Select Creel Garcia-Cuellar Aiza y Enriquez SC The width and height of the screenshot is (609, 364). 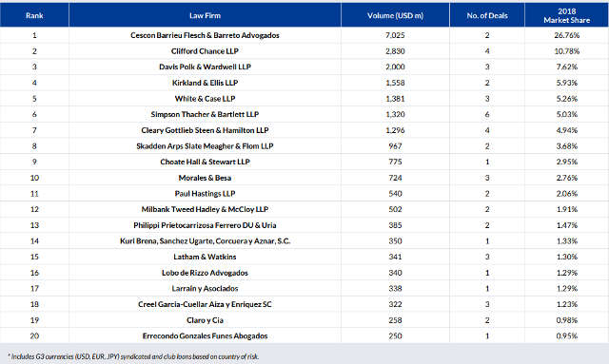coord(206,304)
